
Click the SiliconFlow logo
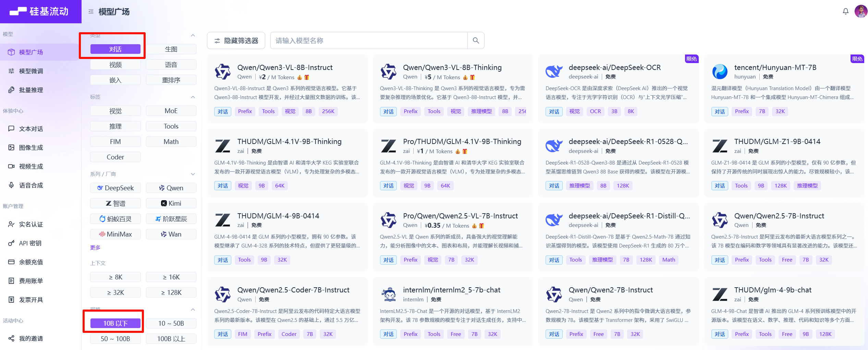point(40,11)
